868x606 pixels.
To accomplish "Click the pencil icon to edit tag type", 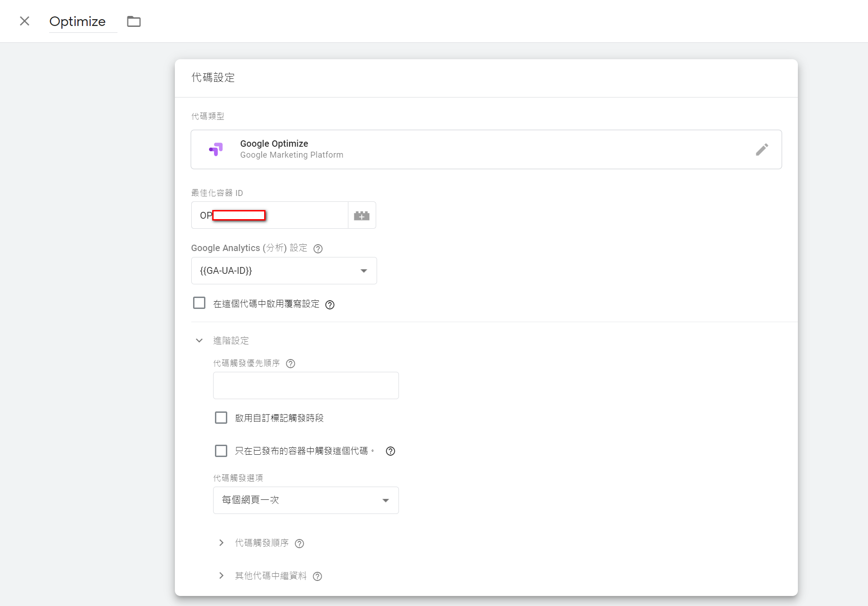I will [x=762, y=149].
